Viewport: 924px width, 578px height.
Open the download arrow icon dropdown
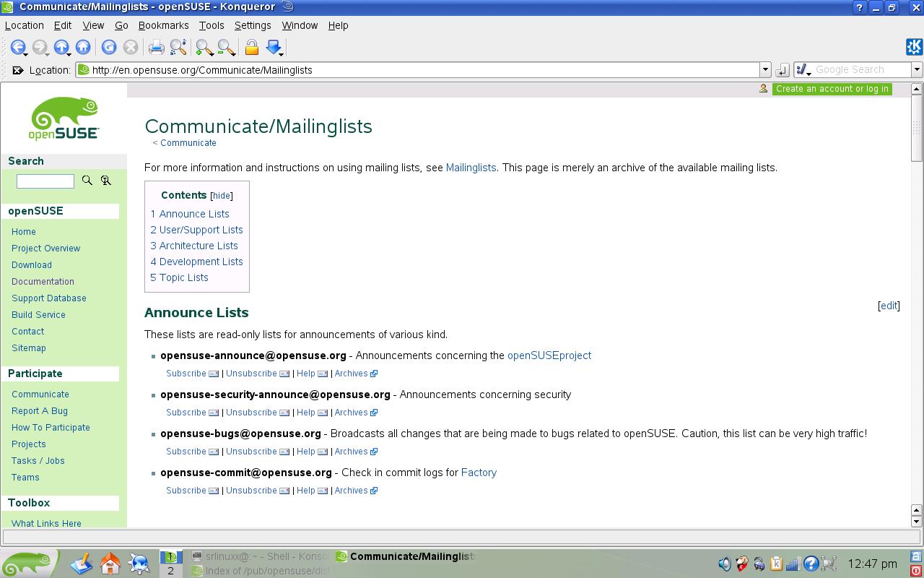pos(282,54)
